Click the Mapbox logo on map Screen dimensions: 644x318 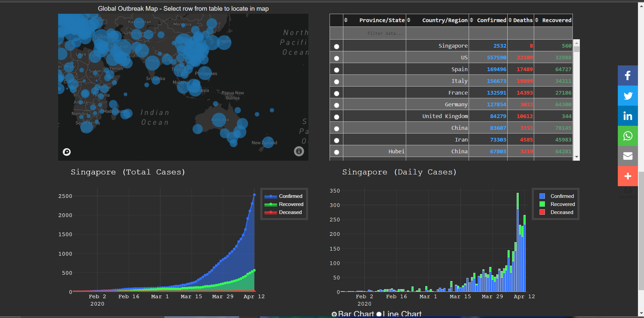[x=67, y=152]
